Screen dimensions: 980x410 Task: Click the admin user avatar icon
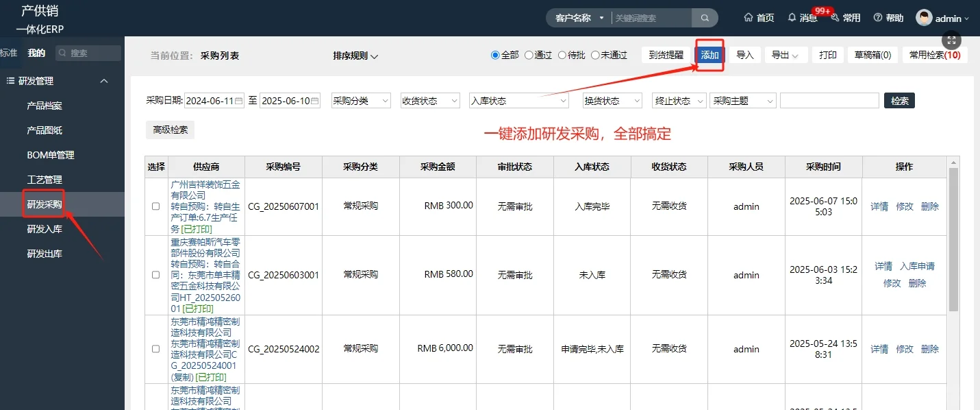coord(925,17)
